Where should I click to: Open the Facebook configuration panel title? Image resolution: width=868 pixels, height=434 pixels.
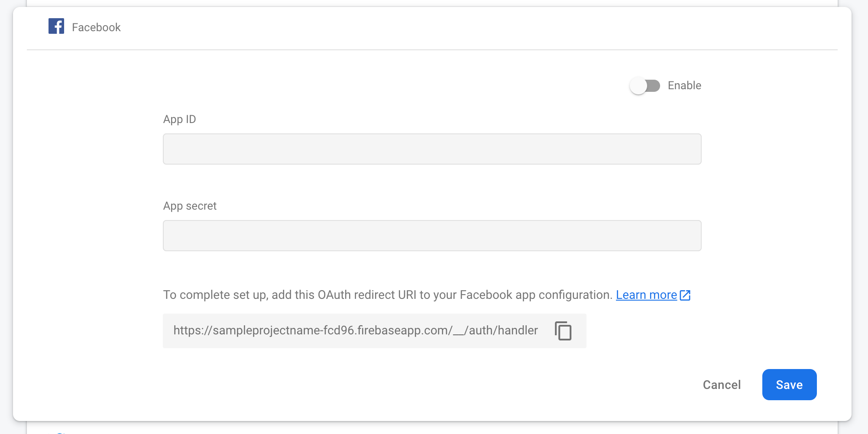point(96,27)
